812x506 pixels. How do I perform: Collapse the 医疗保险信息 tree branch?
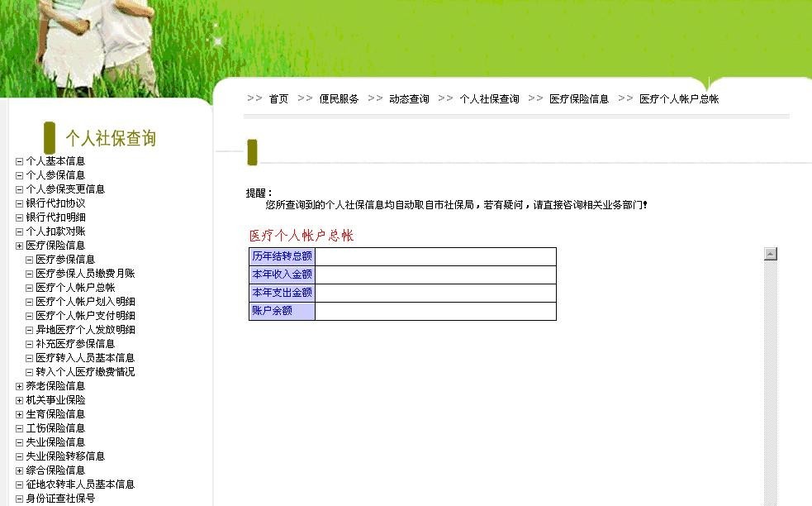(19, 245)
